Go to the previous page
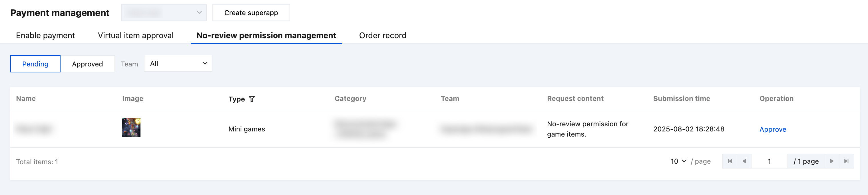 coord(744,161)
